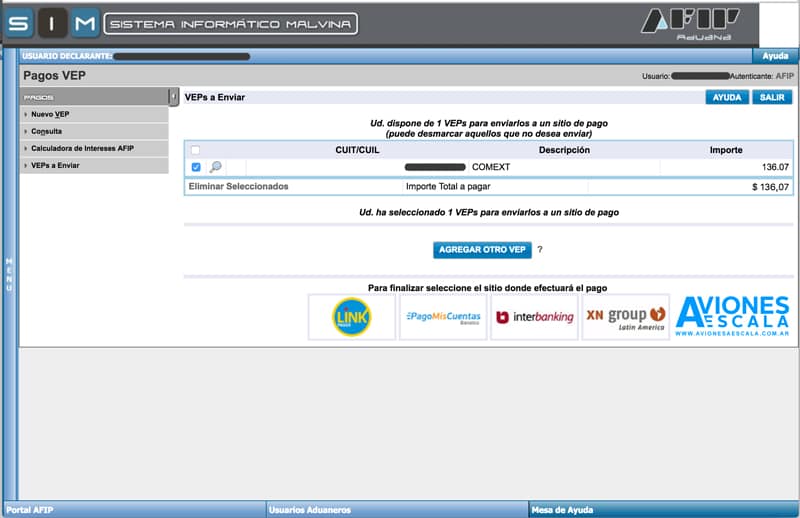Click the CUIT/CUIL column header
Image resolution: width=800 pixels, height=518 pixels.
coord(357,150)
